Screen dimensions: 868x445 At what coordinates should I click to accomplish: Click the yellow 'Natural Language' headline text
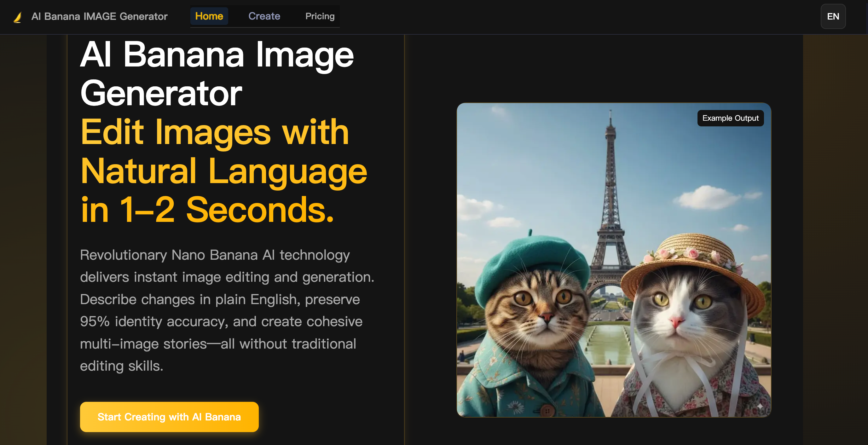click(x=224, y=171)
